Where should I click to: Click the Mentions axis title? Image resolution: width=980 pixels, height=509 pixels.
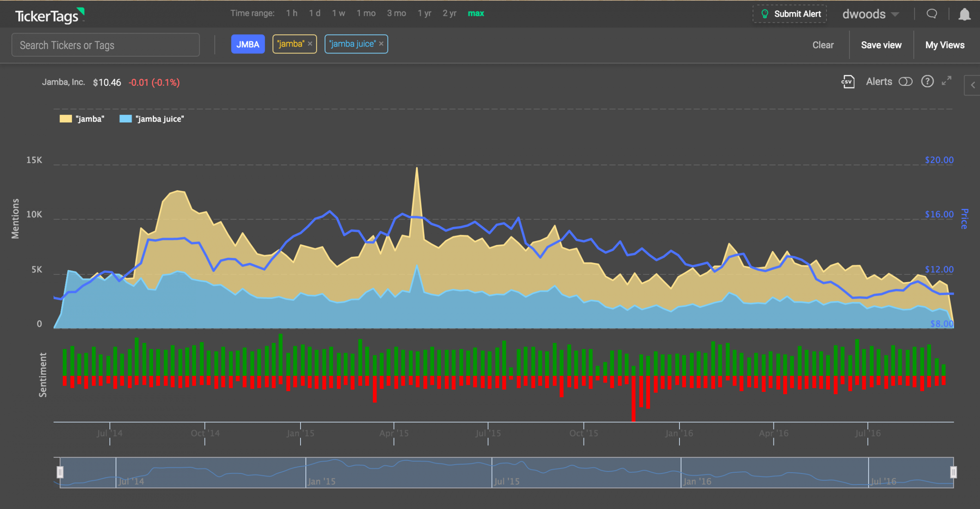click(x=16, y=219)
